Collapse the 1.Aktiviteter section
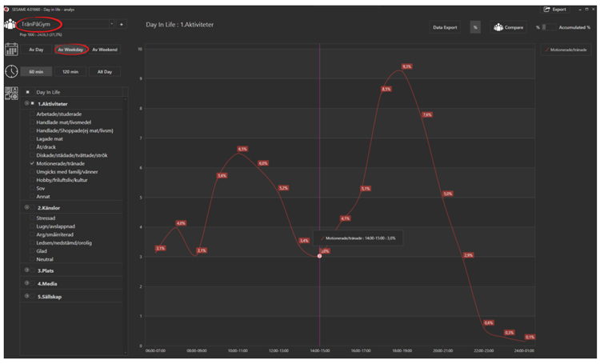Image resolution: width=600 pixels, height=364 pixels. click(x=27, y=103)
